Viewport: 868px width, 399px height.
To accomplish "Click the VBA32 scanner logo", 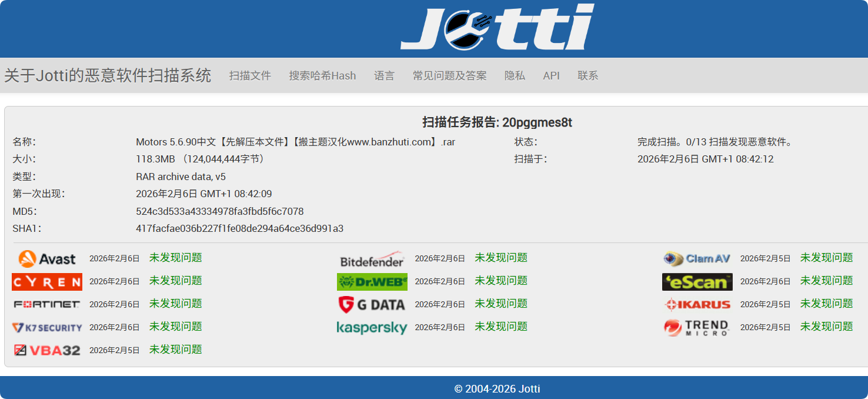I will pos(47,350).
